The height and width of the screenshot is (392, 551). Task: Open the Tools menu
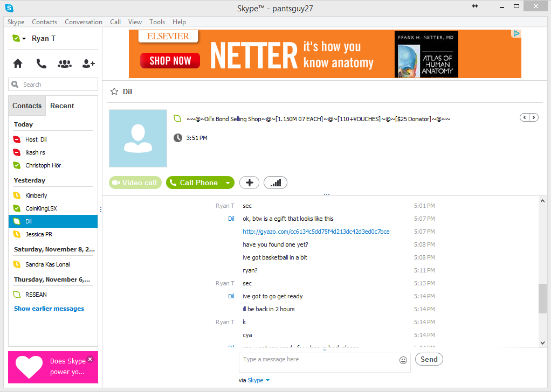click(157, 22)
